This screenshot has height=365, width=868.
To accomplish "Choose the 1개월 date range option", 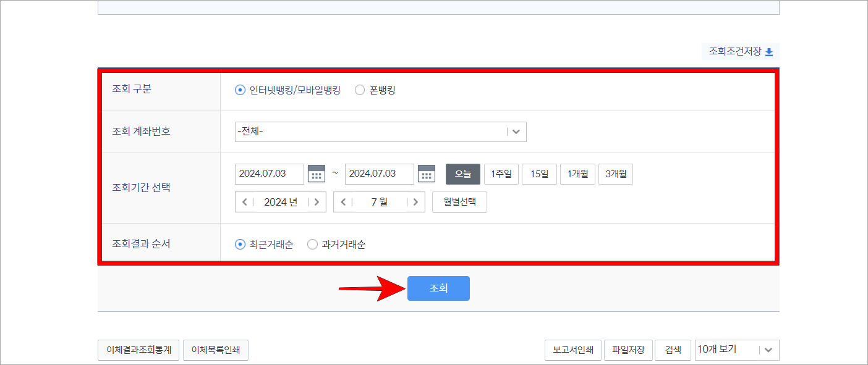I will 577,174.
